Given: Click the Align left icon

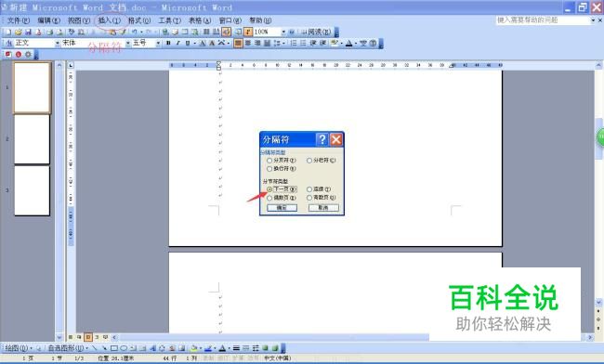Looking at the screenshot, I should point(238,43).
